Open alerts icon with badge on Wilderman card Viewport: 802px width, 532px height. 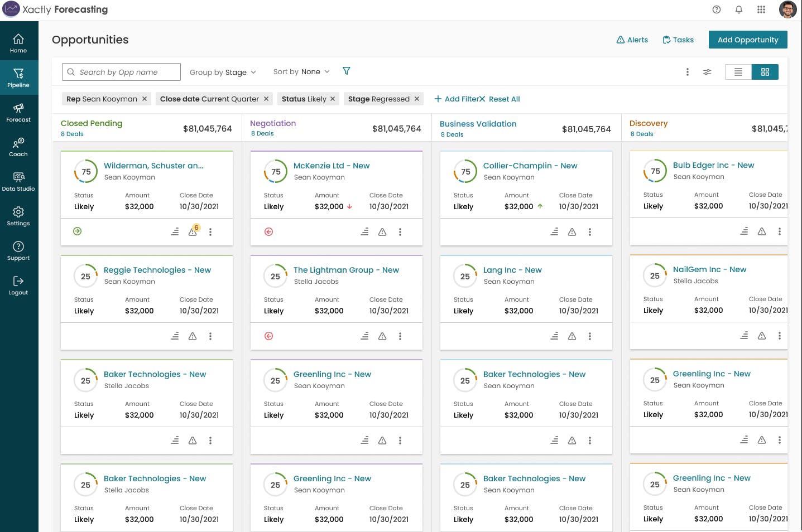pyautogui.click(x=193, y=231)
